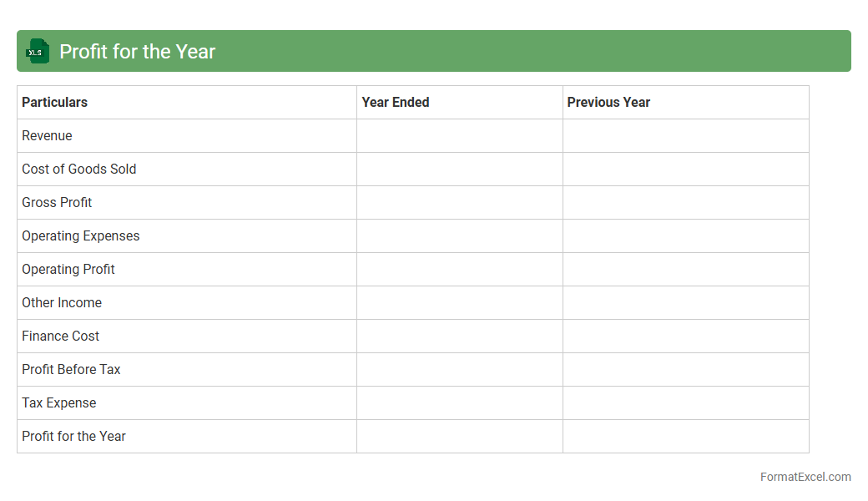Click the Previous Year cell for Other Income
Screen dimensions: 868x501
pyautogui.click(x=685, y=302)
